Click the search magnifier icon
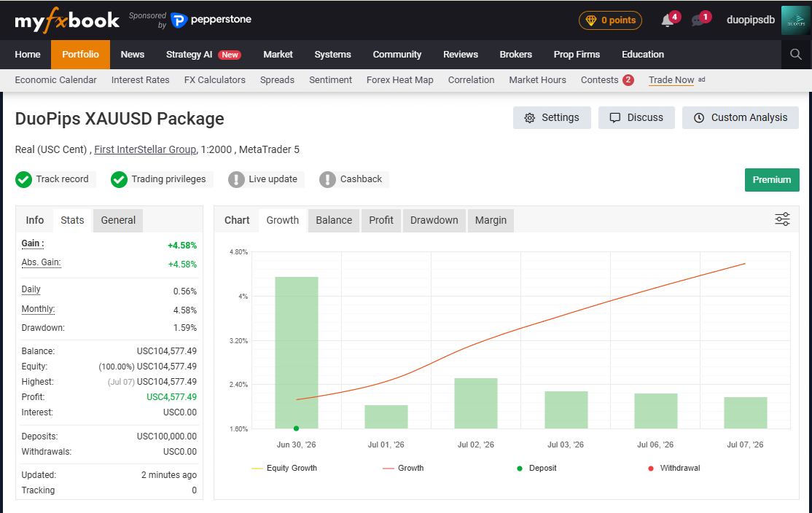This screenshot has width=812, height=513. point(796,55)
